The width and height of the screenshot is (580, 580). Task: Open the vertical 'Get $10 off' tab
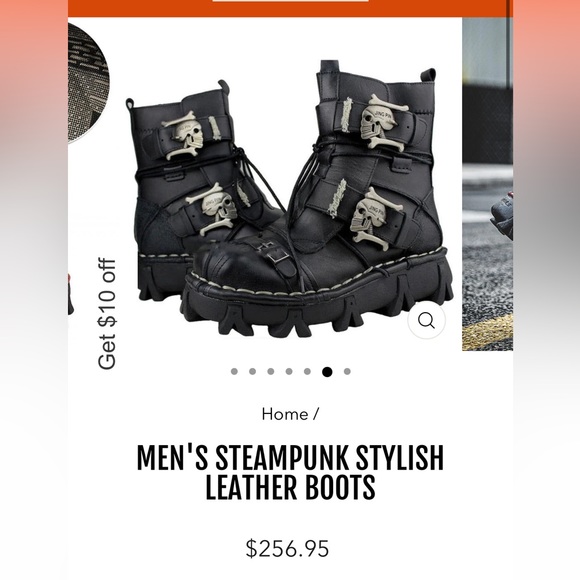107,313
